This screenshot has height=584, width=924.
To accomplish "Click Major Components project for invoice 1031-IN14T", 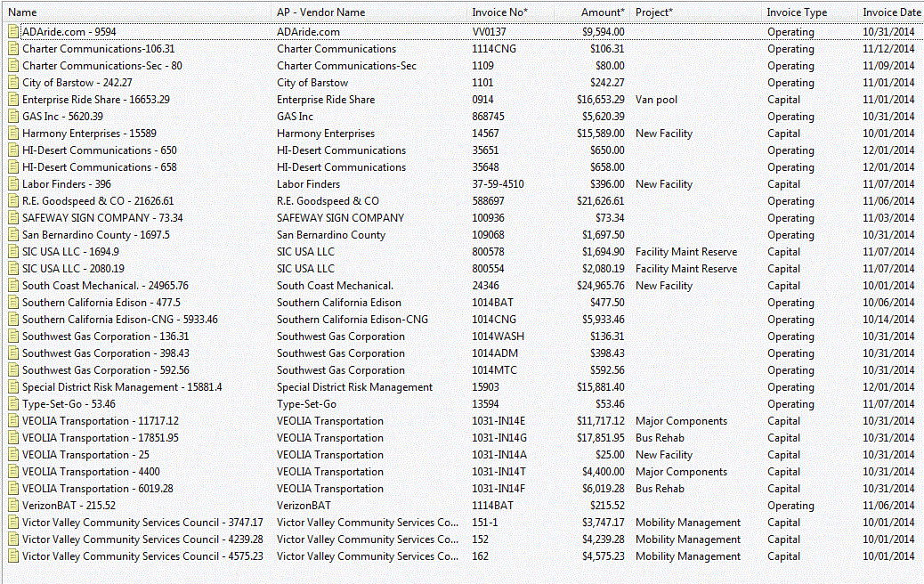I will point(681,472).
